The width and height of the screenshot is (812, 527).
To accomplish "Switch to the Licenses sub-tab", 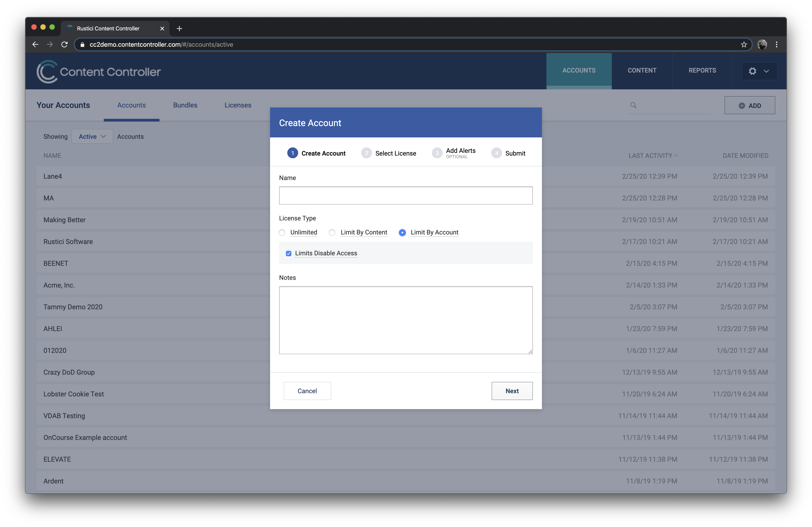I will 238,105.
